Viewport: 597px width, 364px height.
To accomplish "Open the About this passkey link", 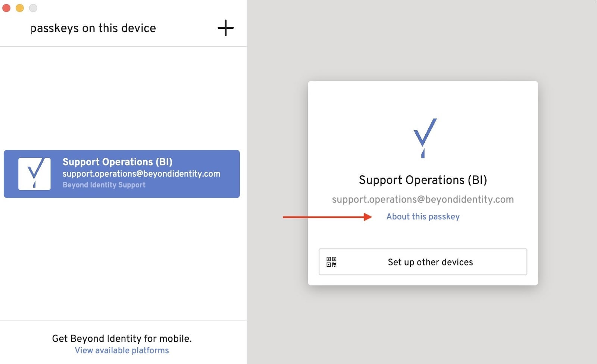I will 423,217.
